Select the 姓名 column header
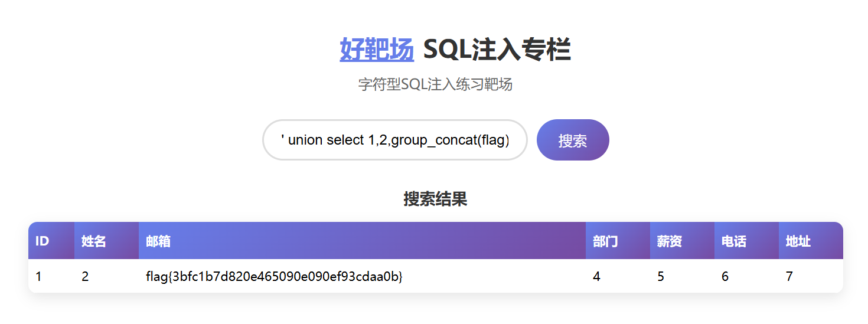The width and height of the screenshot is (868, 324). point(106,241)
